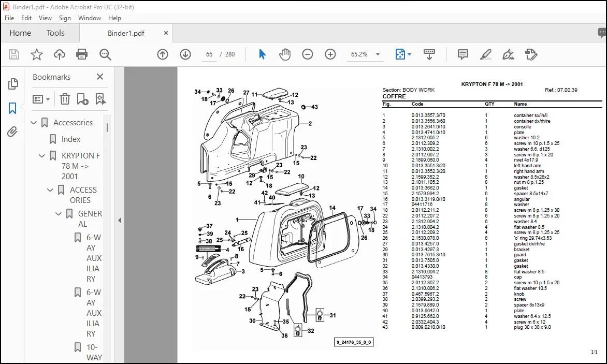Image resolution: width=607 pixels, height=364 pixels.
Task: Open the Sign menu
Action: point(65,18)
